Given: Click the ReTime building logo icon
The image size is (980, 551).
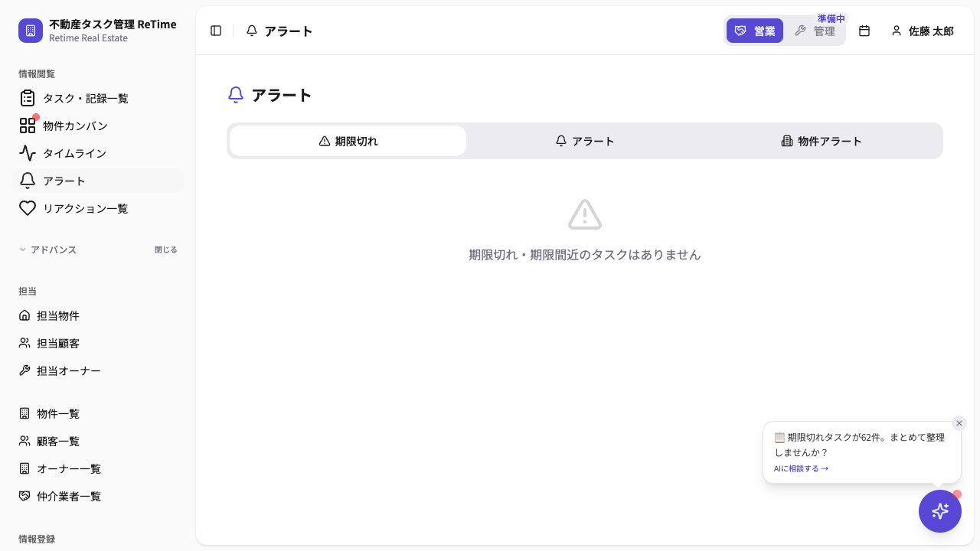Looking at the screenshot, I should (x=31, y=31).
